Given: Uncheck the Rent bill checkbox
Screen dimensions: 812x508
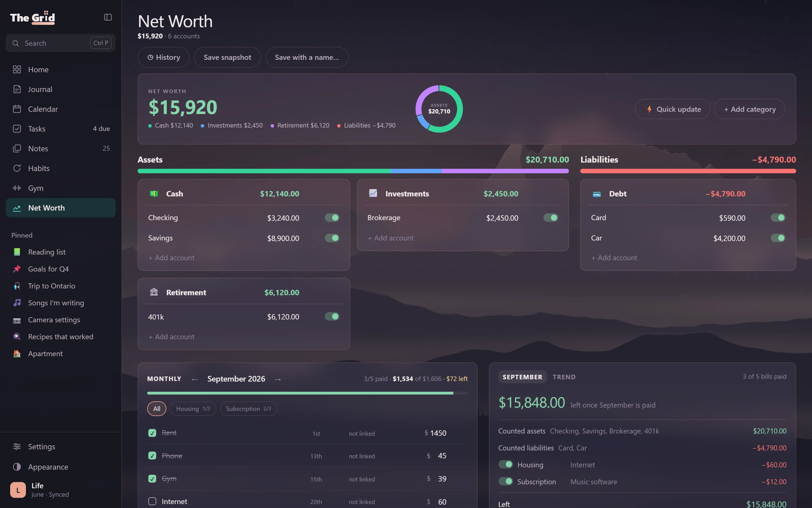Looking at the screenshot, I should tap(152, 433).
